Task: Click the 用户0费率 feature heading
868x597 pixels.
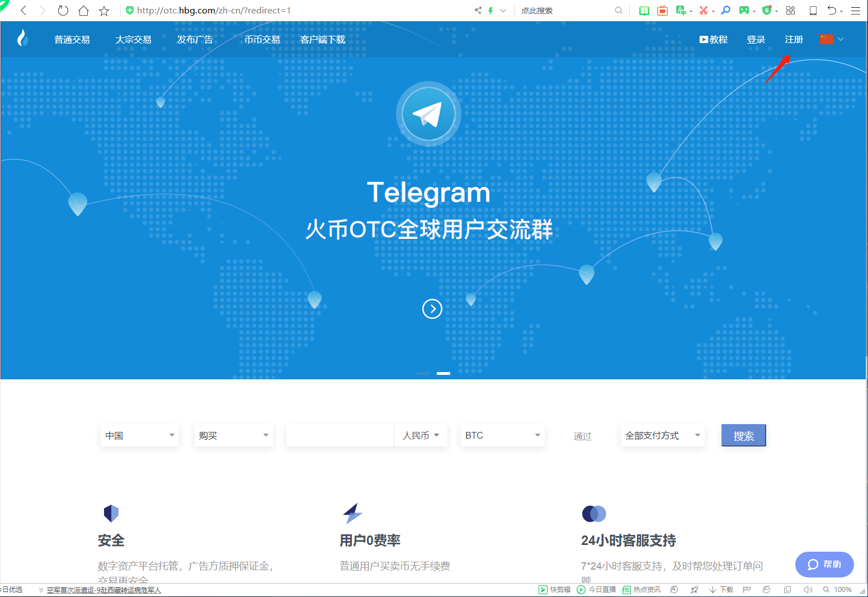Action: tap(370, 540)
